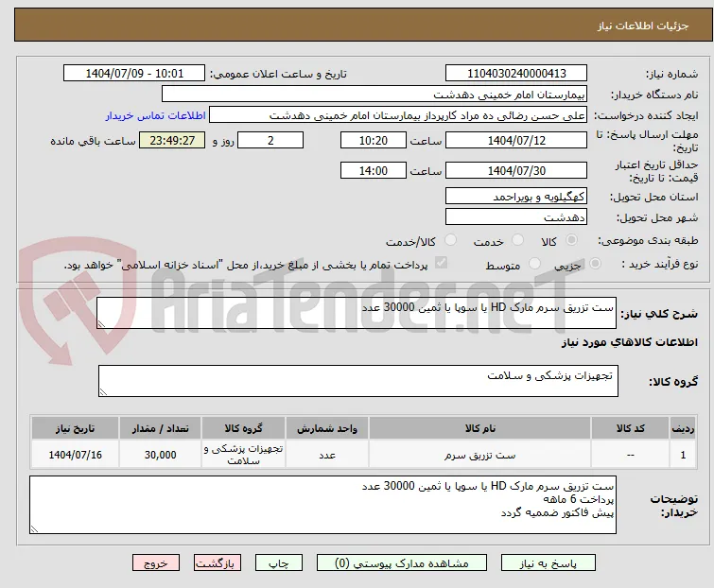
Task: Toggle the اسناد خزانه اسلامی payment checkbox
Action: pos(441,263)
